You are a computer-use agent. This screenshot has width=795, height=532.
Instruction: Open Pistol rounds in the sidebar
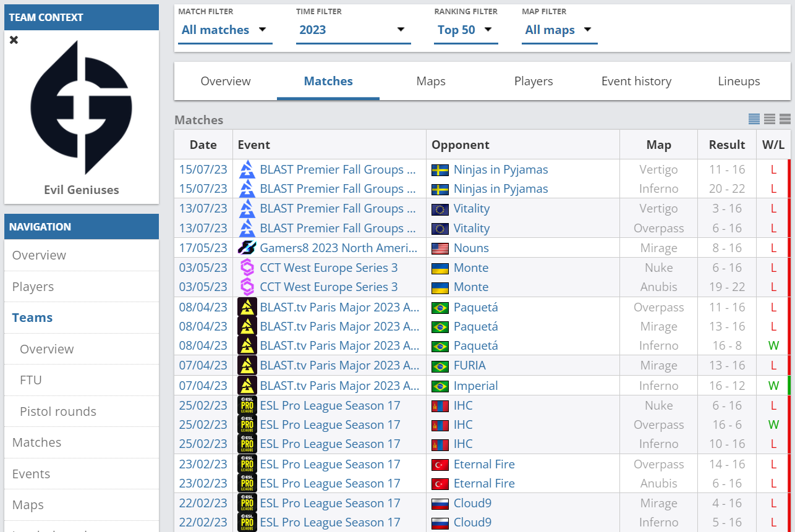click(82, 412)
